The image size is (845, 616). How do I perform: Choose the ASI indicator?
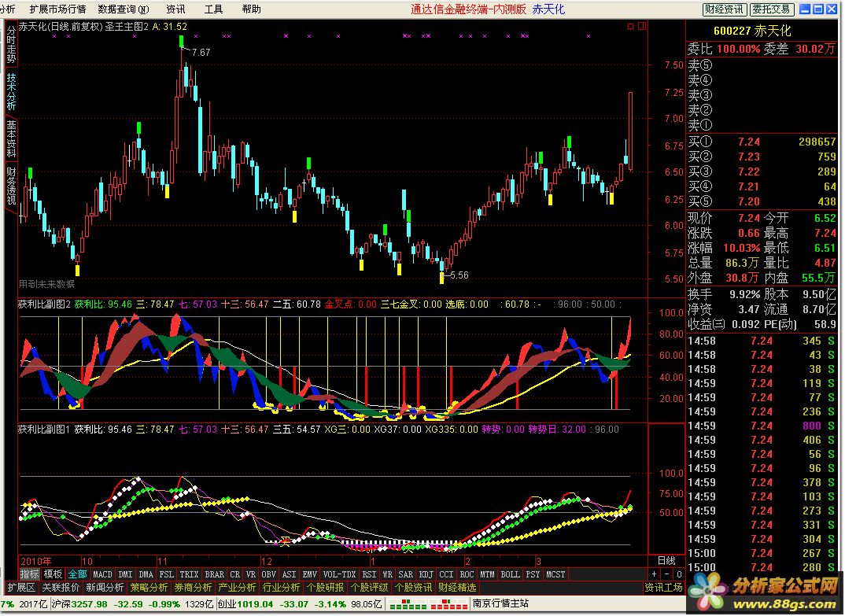pos(289,574)
